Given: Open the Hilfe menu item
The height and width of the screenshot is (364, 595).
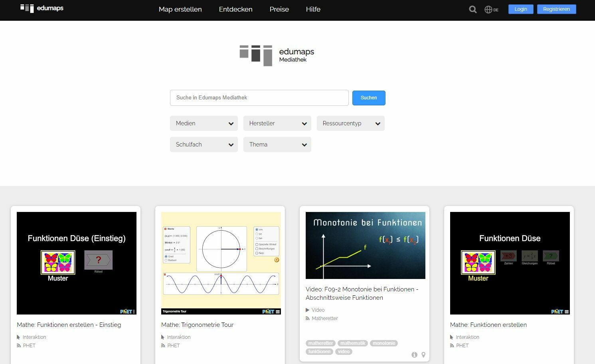Looking at the screenshot, I should 313,9.
